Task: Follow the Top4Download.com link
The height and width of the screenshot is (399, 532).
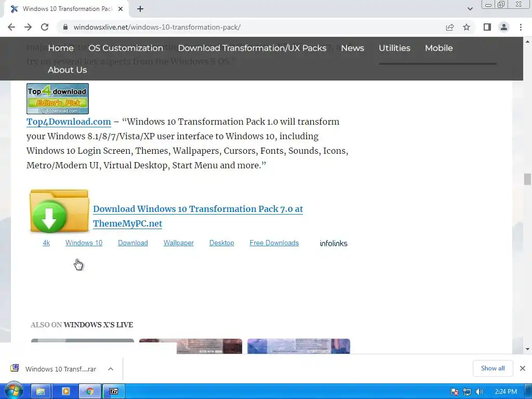Action: point(69,122)
